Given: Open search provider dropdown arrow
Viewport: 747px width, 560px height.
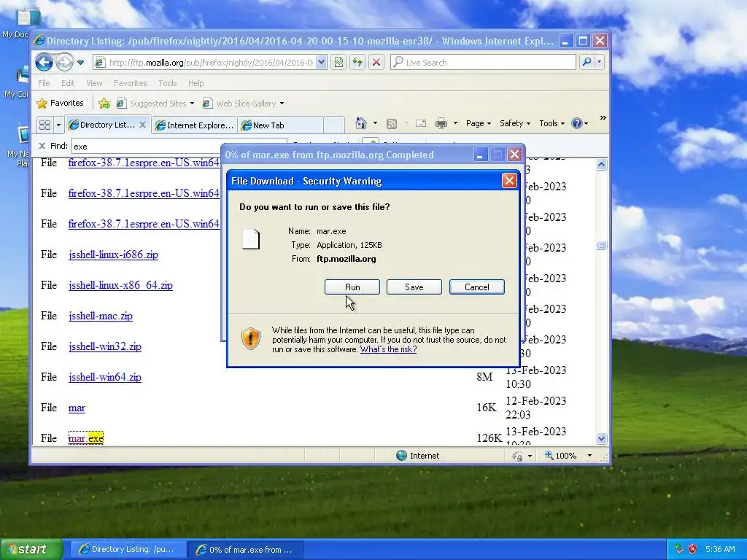Looking at the screenshot, I should (x=600, y=63).
